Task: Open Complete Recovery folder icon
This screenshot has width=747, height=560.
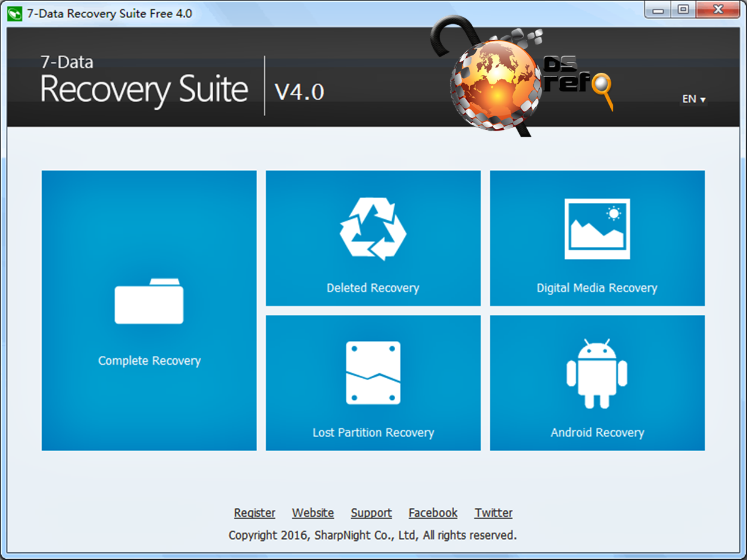Action: [x=149, y=301]
